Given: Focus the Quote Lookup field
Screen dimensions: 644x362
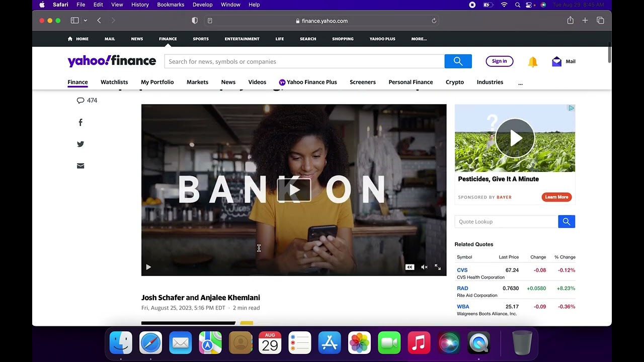Looking at the screenshot, I should pyautogui.click(x=506, y=222).
